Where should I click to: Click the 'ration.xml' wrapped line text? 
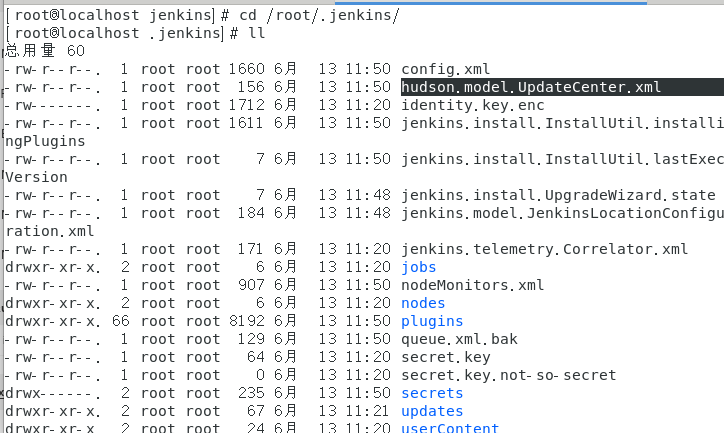click(x=49, y=231)
